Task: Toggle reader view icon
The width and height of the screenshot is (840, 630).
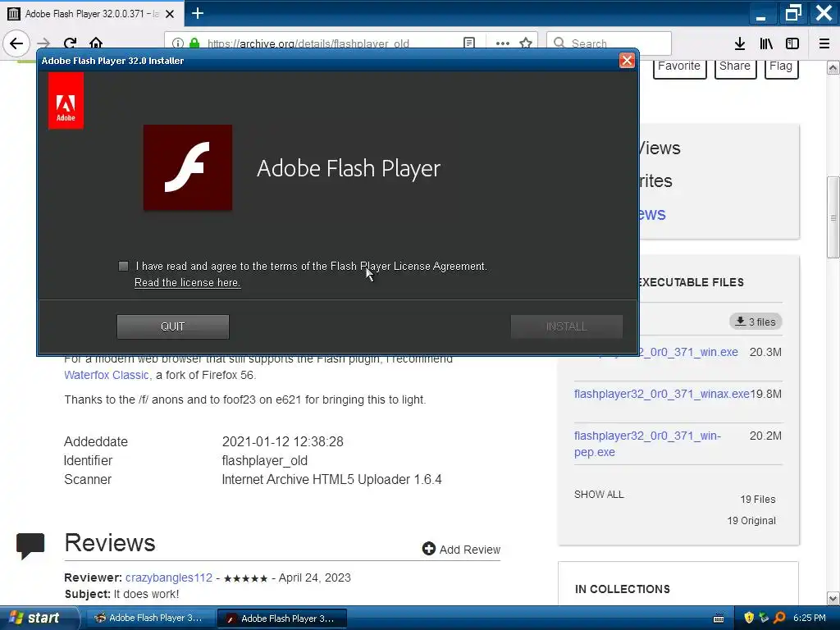Action: tap(469, 43)
